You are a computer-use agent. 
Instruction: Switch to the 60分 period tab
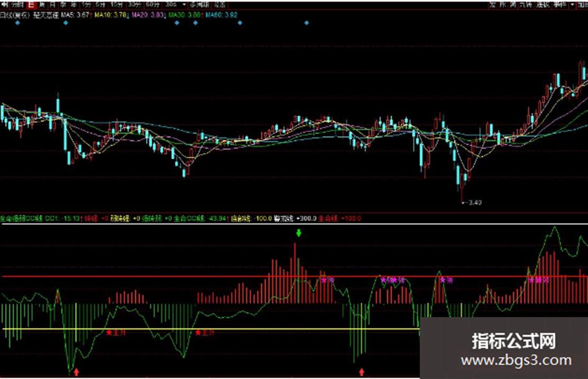click(x=152, y=4)
